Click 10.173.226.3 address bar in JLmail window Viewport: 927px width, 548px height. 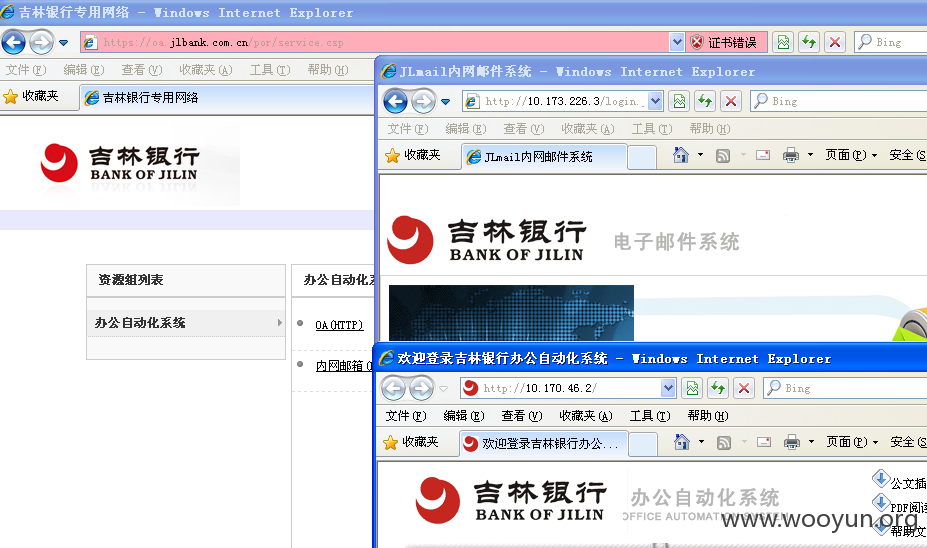point(555,101)
